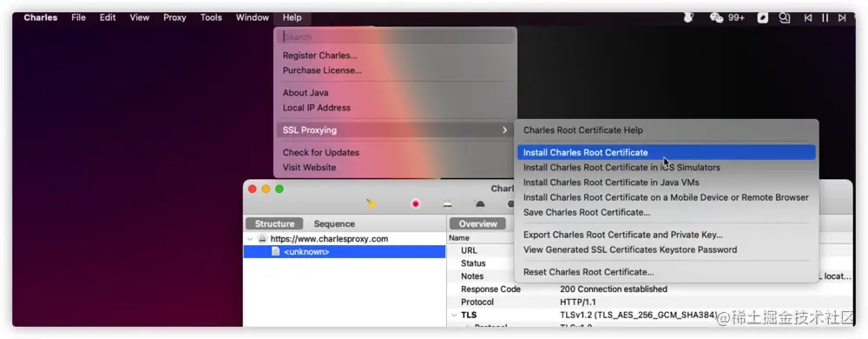Open the Charles application menu
This screenshot has height=339, width=868.
pos(41,17)
